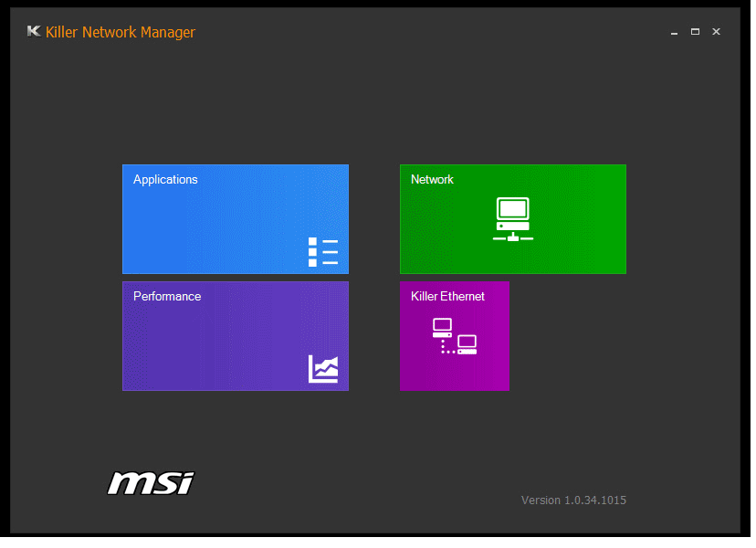Open the Network tile
756x548 pixels.
pyautogui.click(x=513, y=219)
